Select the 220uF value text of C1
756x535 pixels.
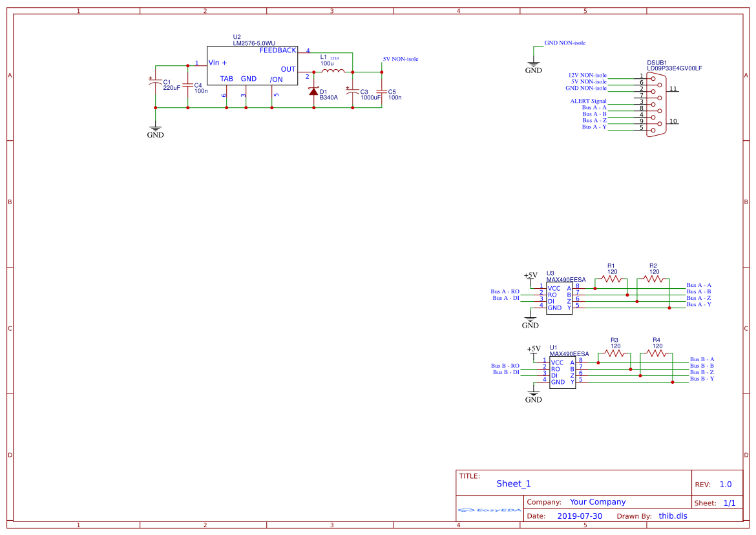pyautogui.click(x=172, y=89)
